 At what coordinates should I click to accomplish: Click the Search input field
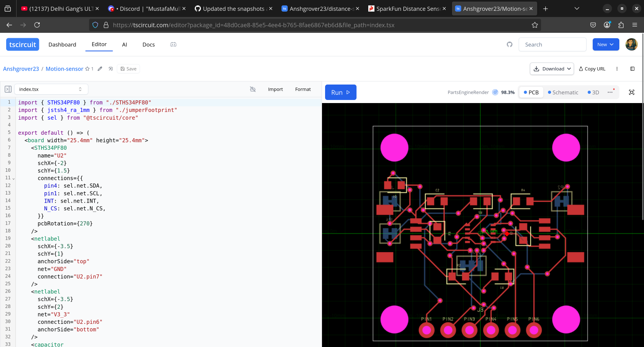[552, 44]
